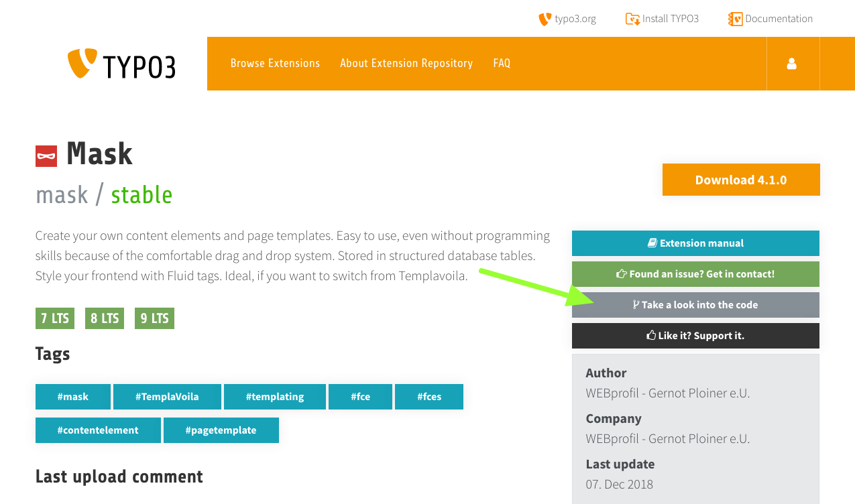Click the TYPO3 logo in the header

121,64
